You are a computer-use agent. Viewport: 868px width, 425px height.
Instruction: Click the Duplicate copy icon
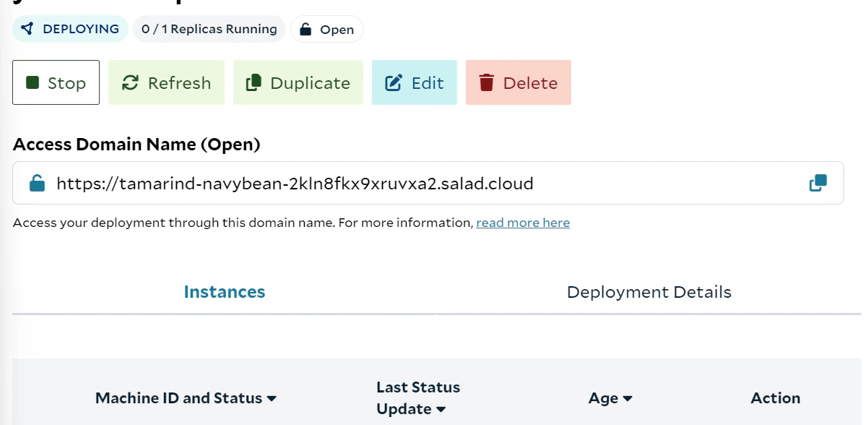pyautogui.click(x=253, y=82)
